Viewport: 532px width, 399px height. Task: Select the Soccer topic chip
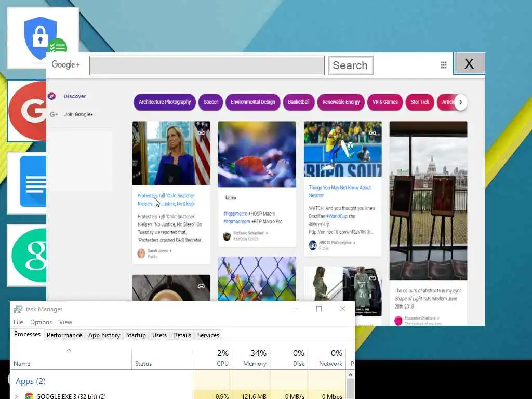(x=211, y=102)
